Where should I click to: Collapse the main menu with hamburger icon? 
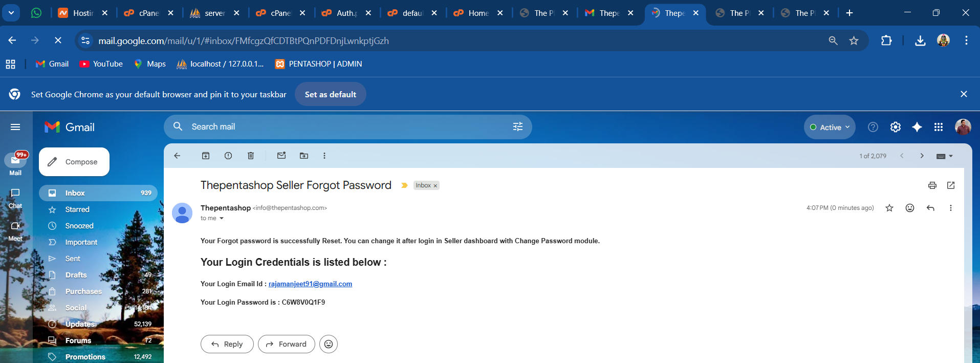[15, 127]
